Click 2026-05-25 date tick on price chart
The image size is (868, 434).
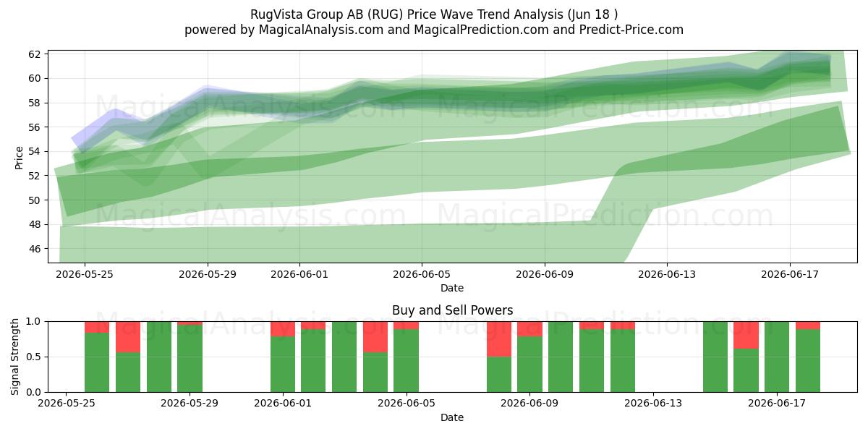pos(85,274)
